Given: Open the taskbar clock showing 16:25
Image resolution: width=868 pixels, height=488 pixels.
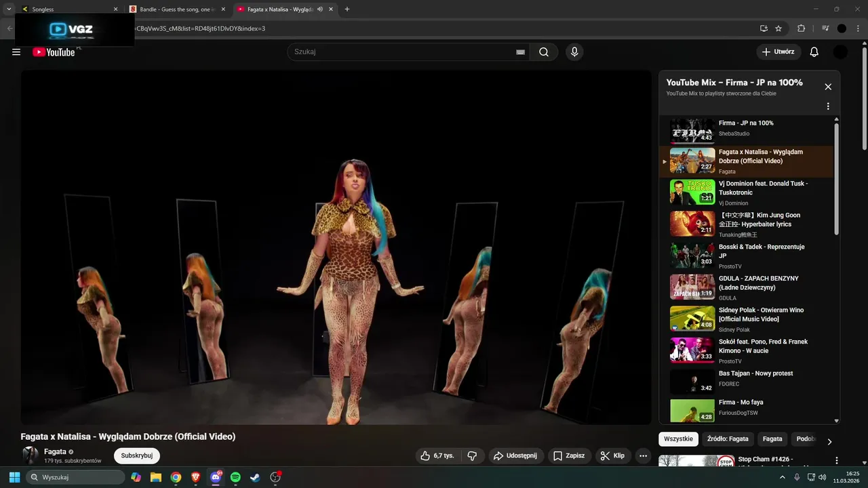Looking at the screenshot, I should [848, 477].
